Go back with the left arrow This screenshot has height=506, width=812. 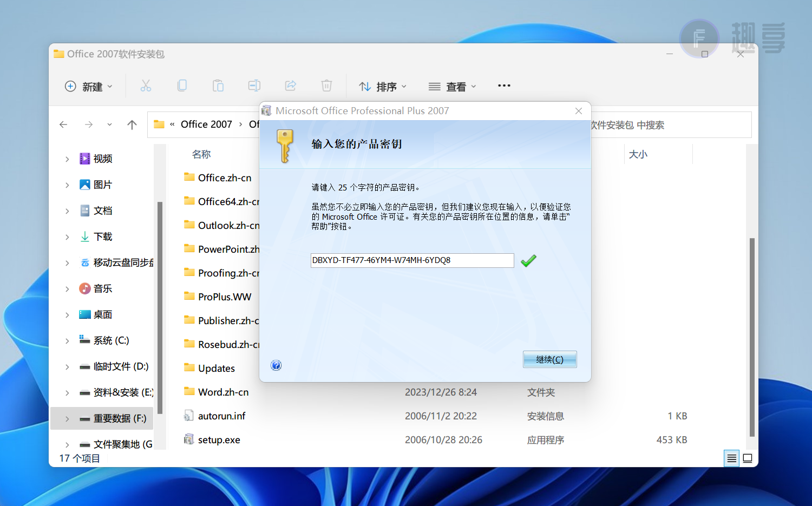tap(63, 124)
